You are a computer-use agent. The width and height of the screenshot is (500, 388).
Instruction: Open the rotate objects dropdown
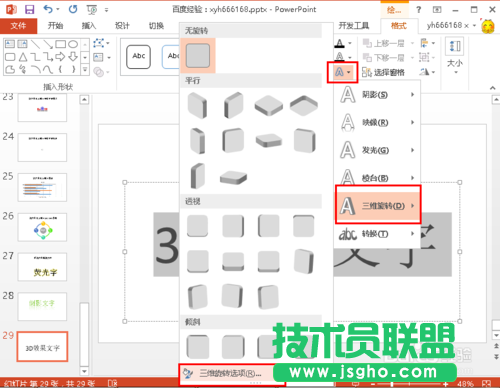click(x=428, y=72)
